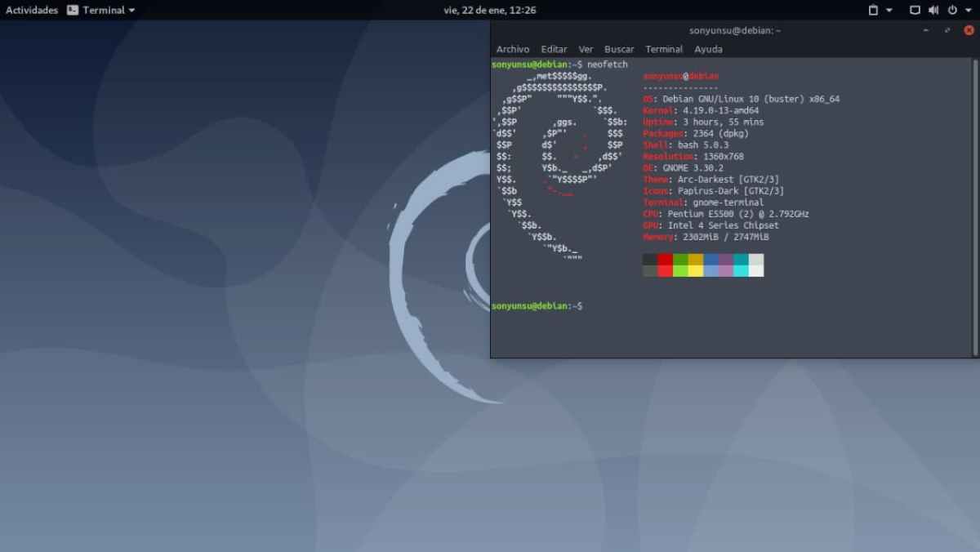Image resolution: width=980 pixels, height=552 pixels.
Task: Open the Editar menu
Action: point(554,49)
